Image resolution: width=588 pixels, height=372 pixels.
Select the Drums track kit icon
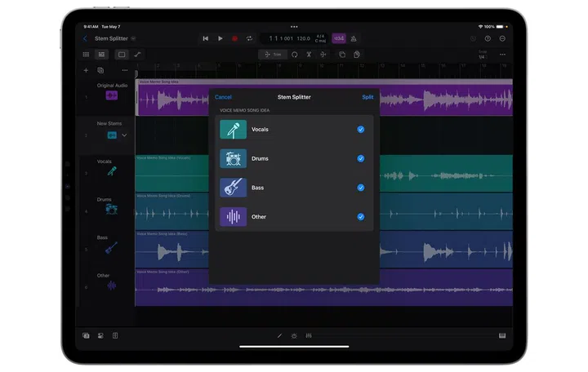click(x=111, y=209)
